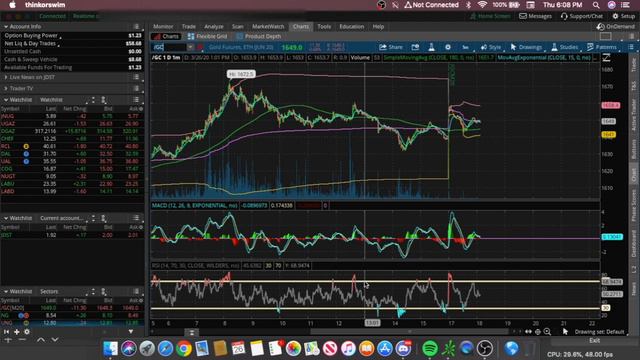Open the Help tab
Viewport: 640px width, 360px height.
378,27
